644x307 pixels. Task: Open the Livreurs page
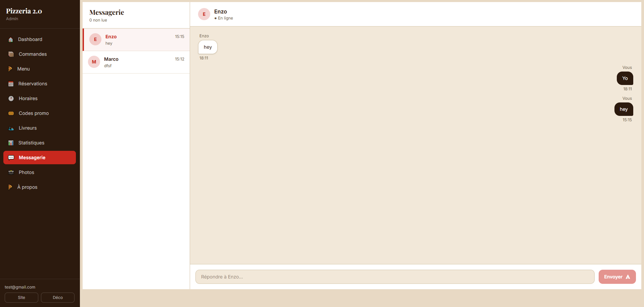point(40,128)
